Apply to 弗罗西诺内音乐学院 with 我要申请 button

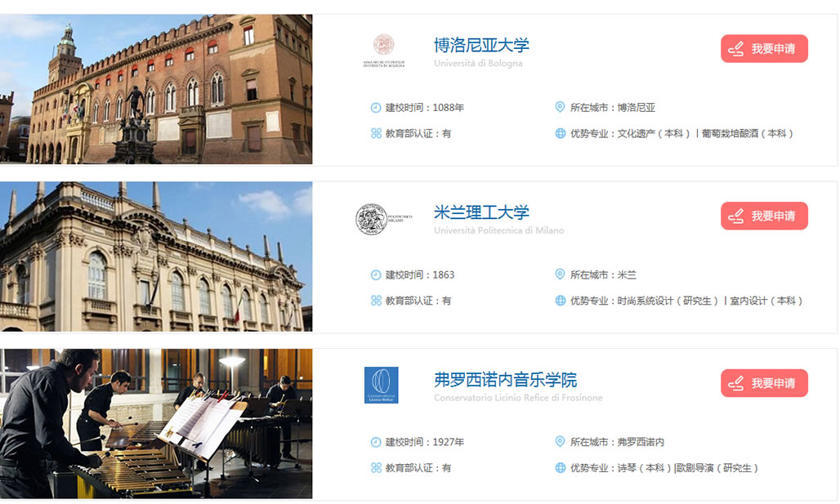764,383
